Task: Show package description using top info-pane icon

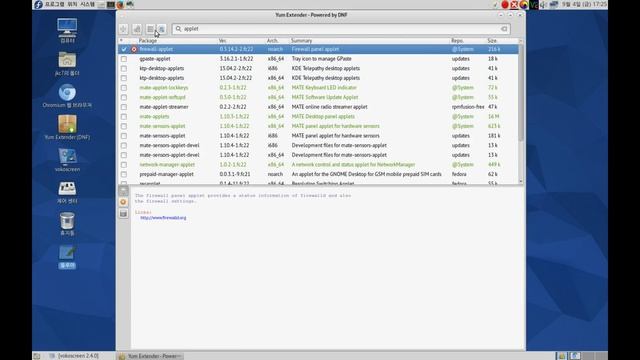Action: point(123,191)
